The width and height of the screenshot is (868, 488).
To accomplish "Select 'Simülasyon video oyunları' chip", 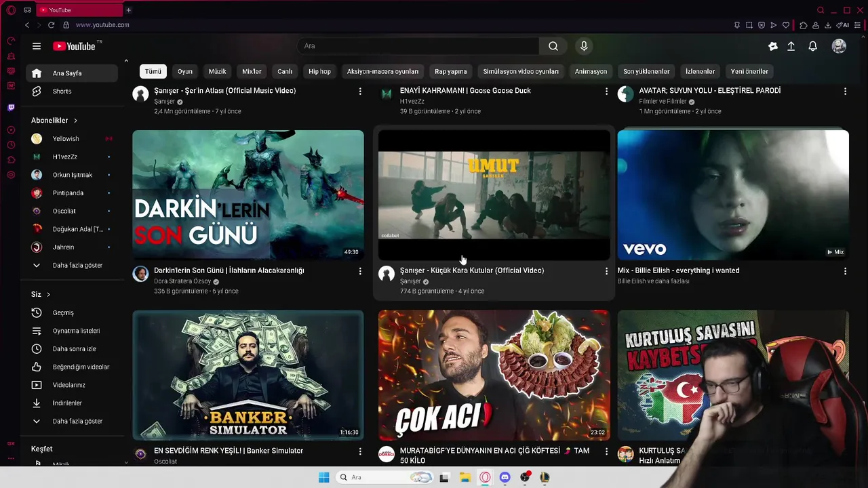I will (x=521, y=71).
